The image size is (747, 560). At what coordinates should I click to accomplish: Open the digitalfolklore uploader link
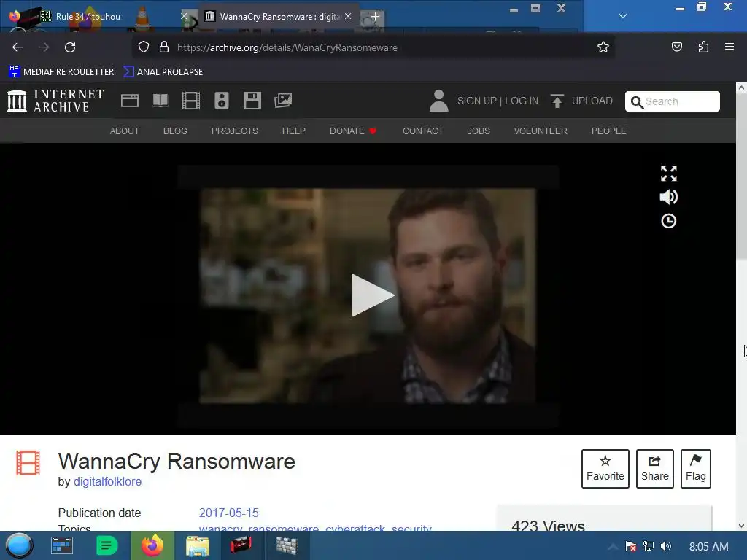click(107, 481)
